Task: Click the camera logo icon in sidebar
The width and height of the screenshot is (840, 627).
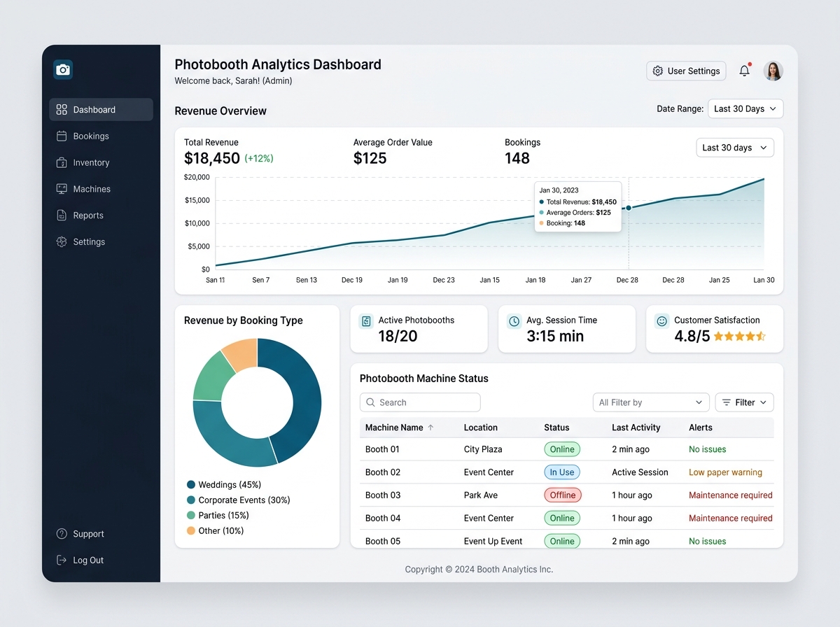Action: 63,69
